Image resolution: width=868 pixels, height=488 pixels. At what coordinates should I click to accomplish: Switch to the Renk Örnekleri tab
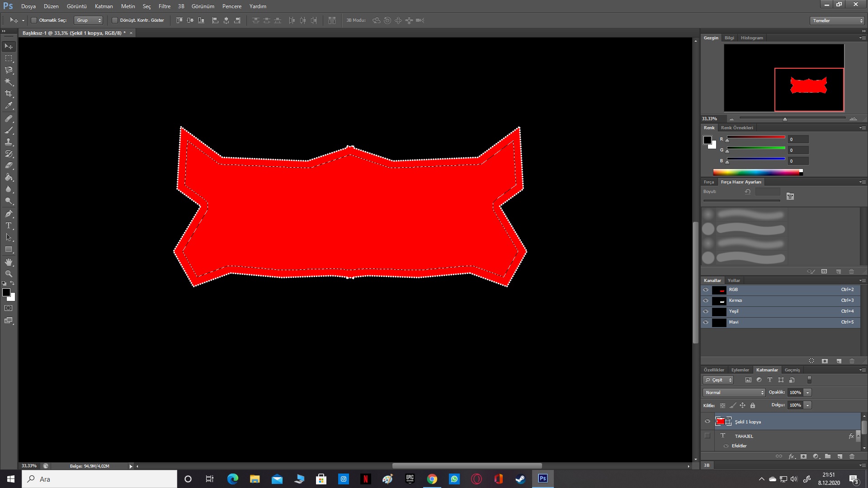click(737, 128)
